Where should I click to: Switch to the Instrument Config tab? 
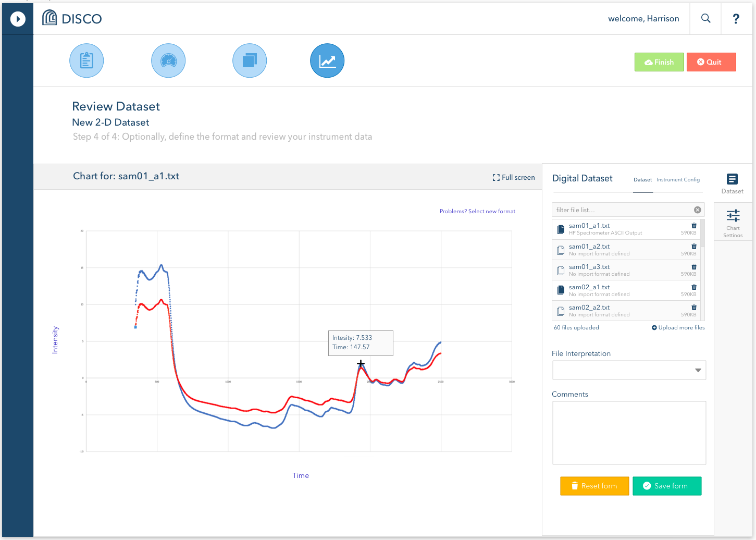click(x=678, y=179)
